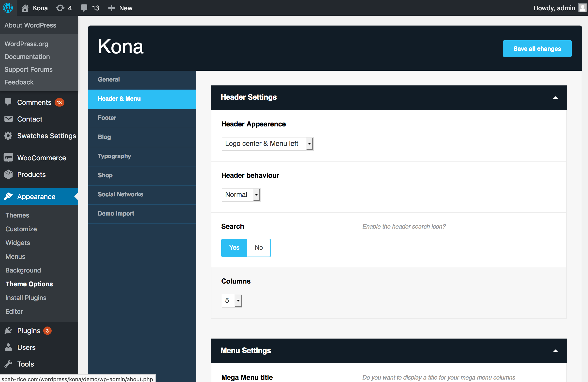
Task: Click Save all changes button
Action: [537, 49]
